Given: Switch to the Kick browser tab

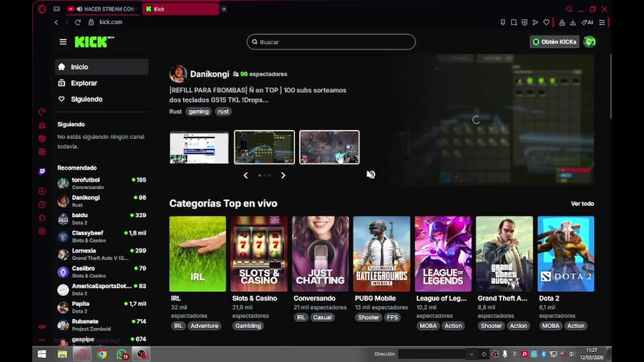Looking at the screenshot, I should (x=181, y=9).
